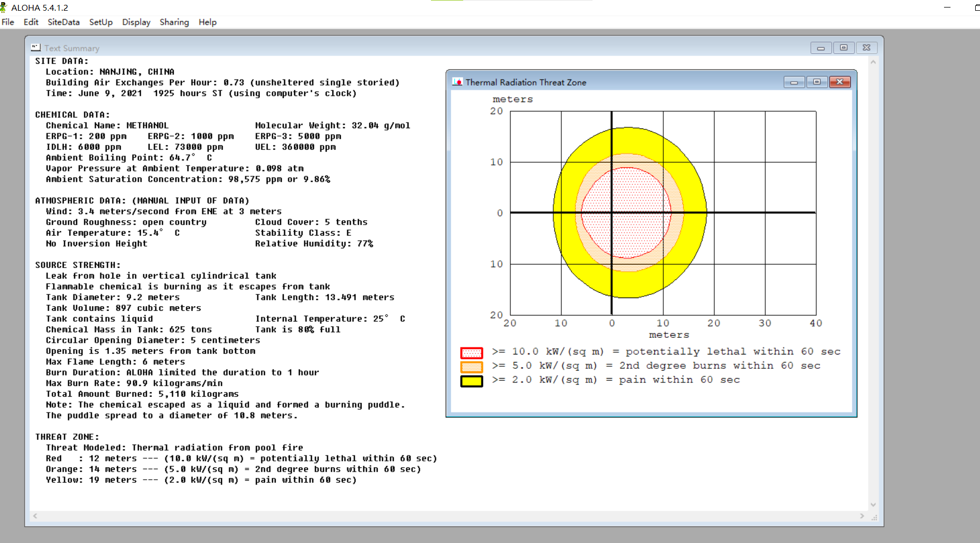Close the Text Summary window
The width and height of the screenshot is (980, 543).
coord(867,48)
